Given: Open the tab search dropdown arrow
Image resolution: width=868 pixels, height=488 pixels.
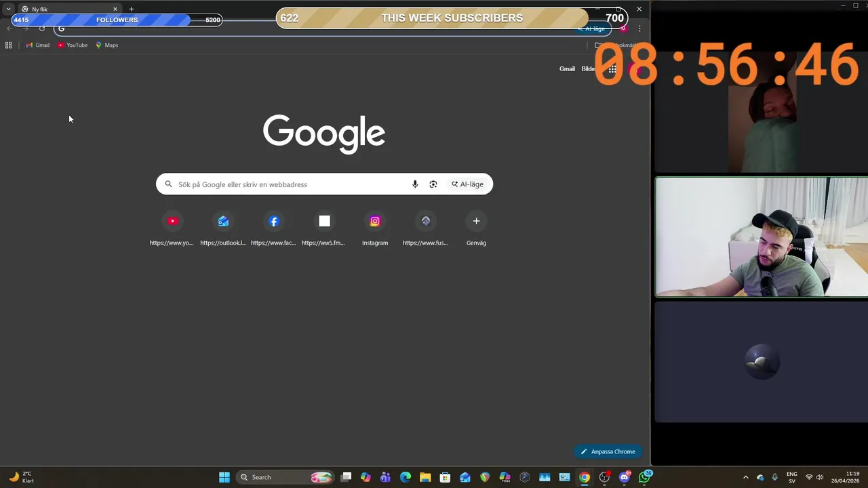Looking at the screenshot, I should pyautogui.click(x=8, y=9).
